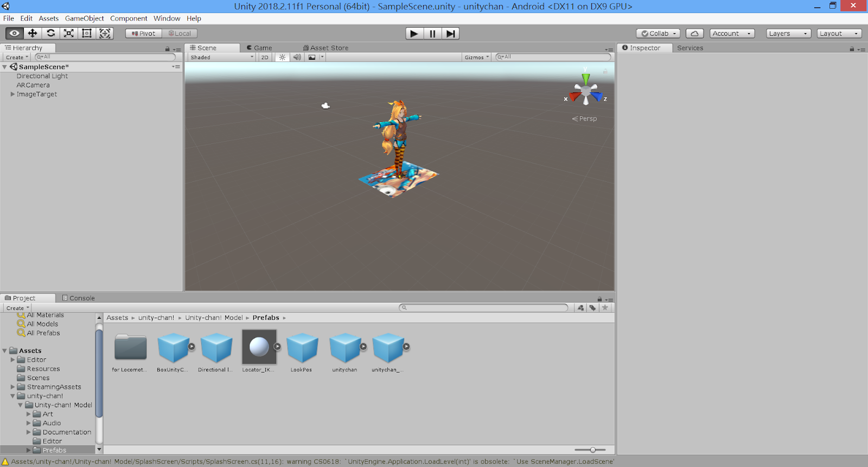Select the Rect transform tool
The width and height of the screenshot is (868, 467).
[x=86, y=33]
